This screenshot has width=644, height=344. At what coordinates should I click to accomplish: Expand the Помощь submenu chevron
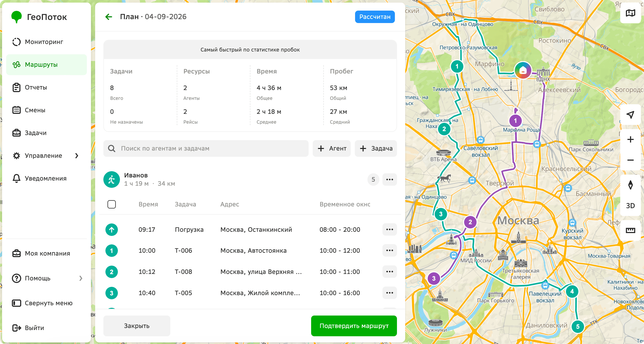[81, 278]
